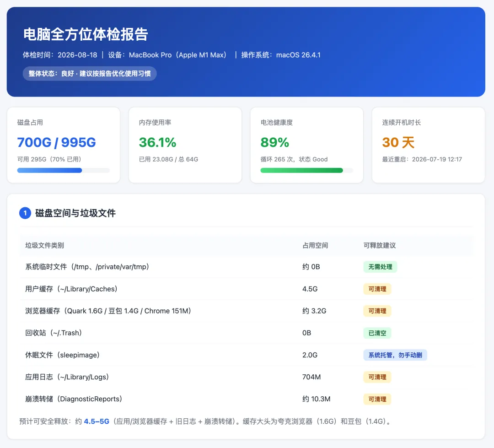Screen dimensions: 494x448
Task: Click the 700G / 995G disk value
Action: pos(56,142)
